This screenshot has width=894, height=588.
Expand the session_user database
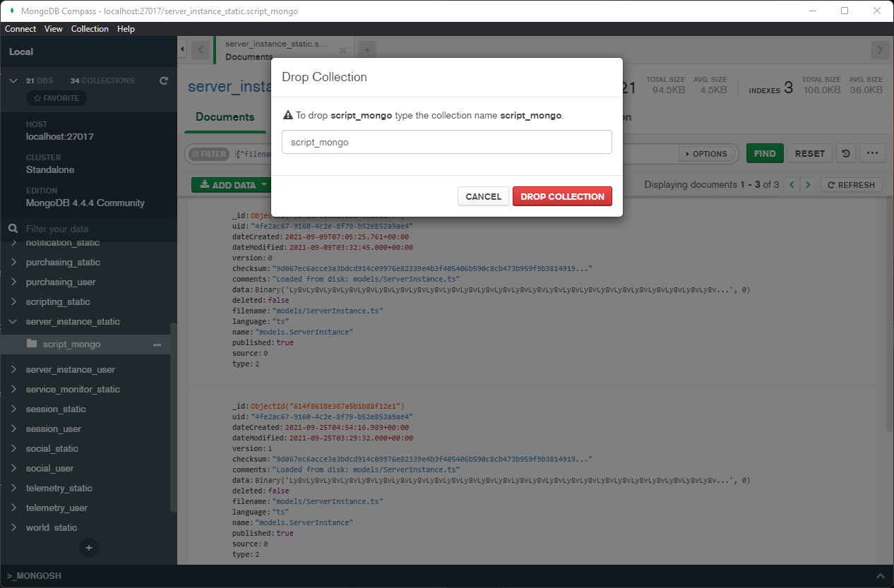(x=13, y=428)
